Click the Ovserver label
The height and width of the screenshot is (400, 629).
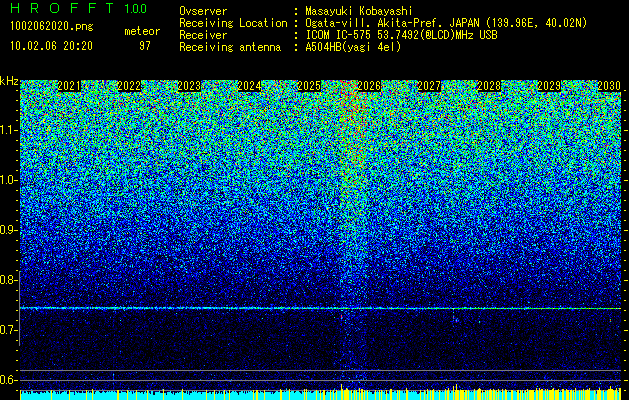[203, 11]
